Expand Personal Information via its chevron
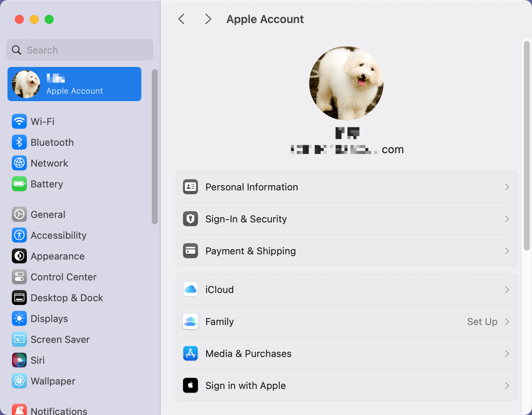Image resolution: width=532 pixels, height=415 pixels. (507, 187)
